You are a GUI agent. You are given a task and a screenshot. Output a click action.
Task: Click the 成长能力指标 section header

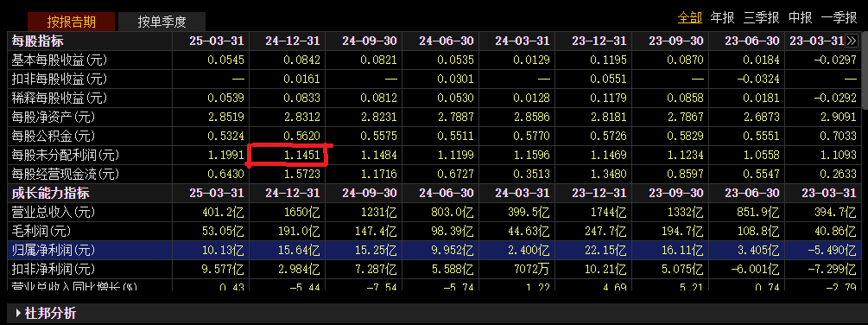coord(50,194)
